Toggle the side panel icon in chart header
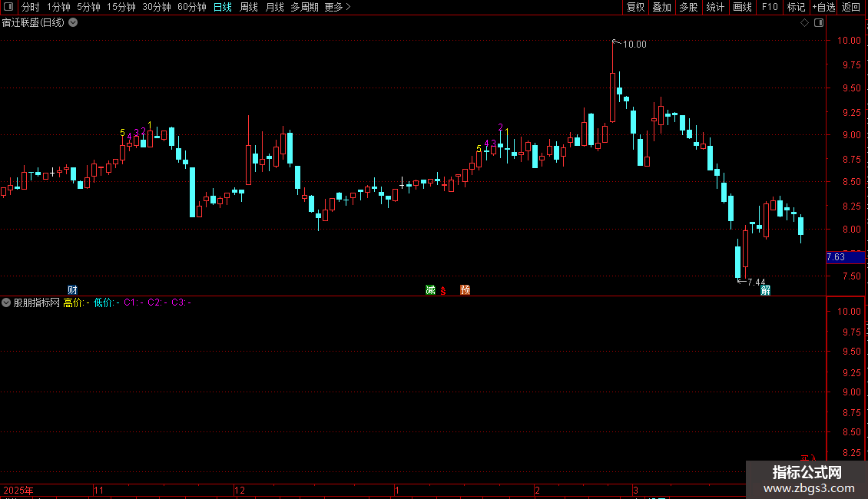868x499 pixels. coord(819,23)
